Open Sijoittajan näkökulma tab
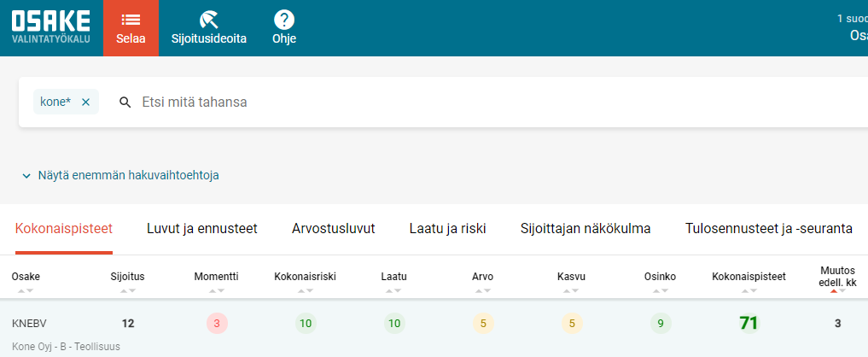868x357 pixels. 585,228
